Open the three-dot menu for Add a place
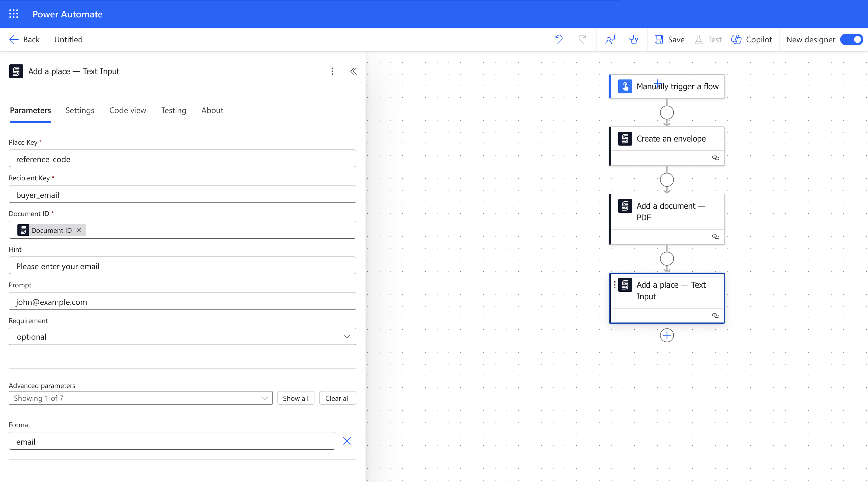Viewport: 868px width, 482px height. 332,71
